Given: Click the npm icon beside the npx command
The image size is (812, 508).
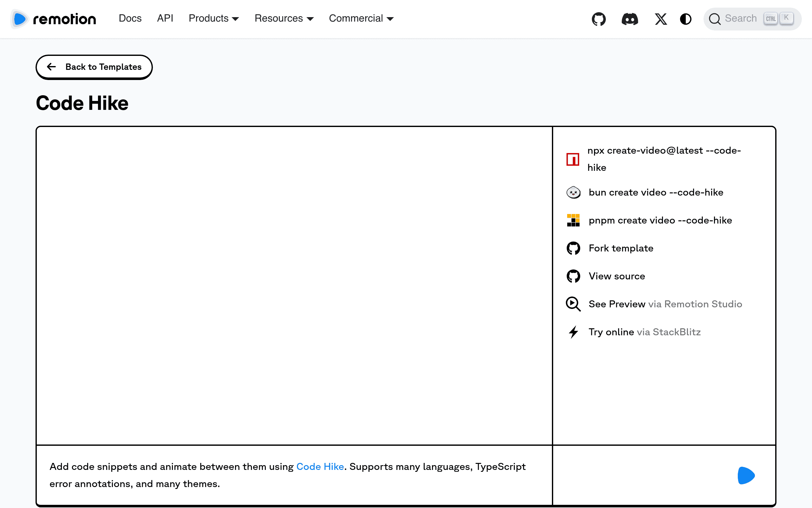Looking at the screenshot, I should click(573, 159).
